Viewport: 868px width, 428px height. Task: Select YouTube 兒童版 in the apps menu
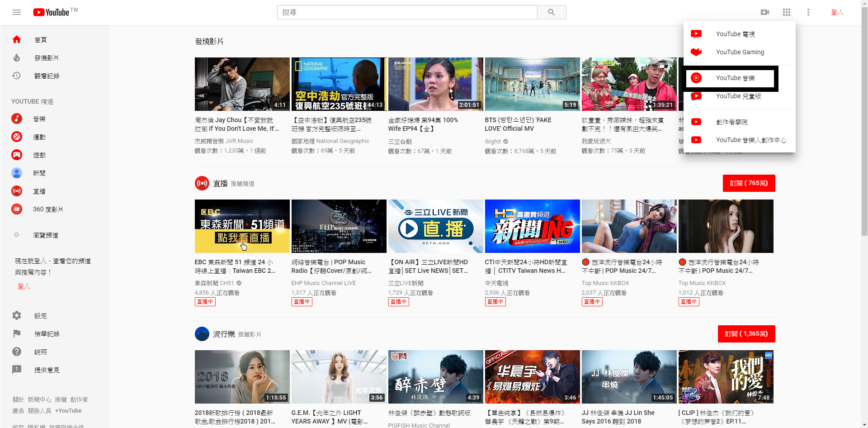(x=738, y=96)
